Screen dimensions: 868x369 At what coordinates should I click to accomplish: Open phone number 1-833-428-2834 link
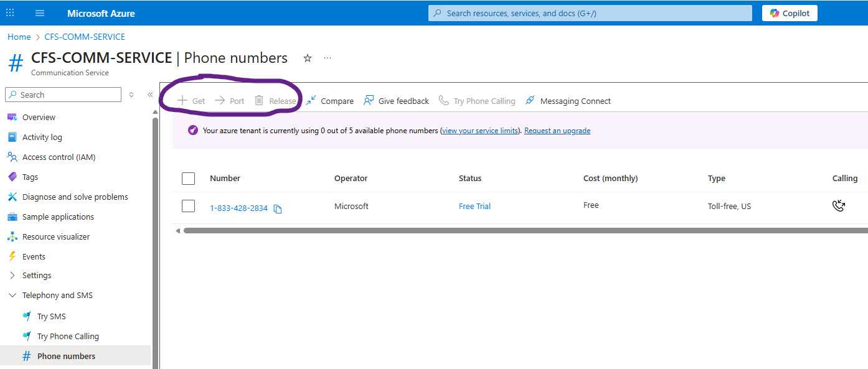tap(238, 208)
